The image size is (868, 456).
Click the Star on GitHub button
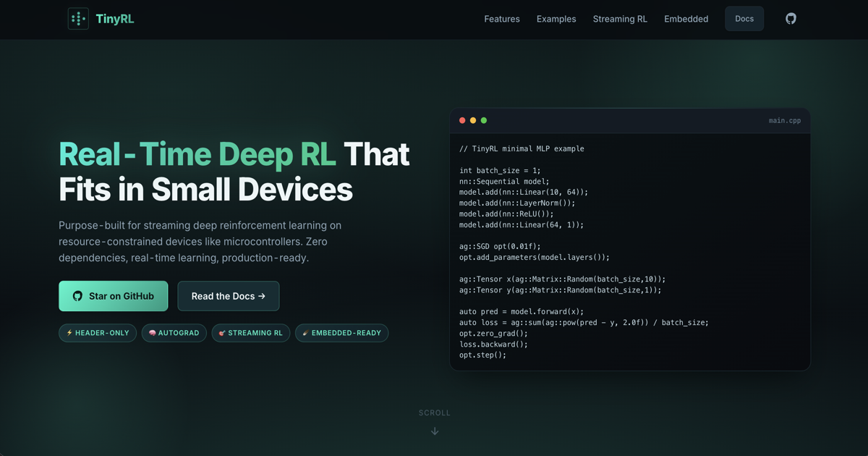pos(114,296)
